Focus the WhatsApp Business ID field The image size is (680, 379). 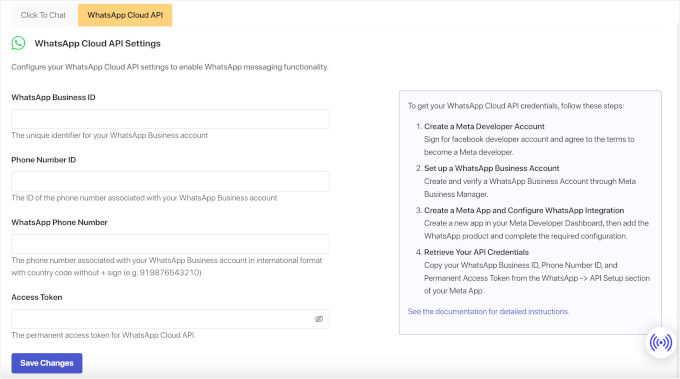170,119
